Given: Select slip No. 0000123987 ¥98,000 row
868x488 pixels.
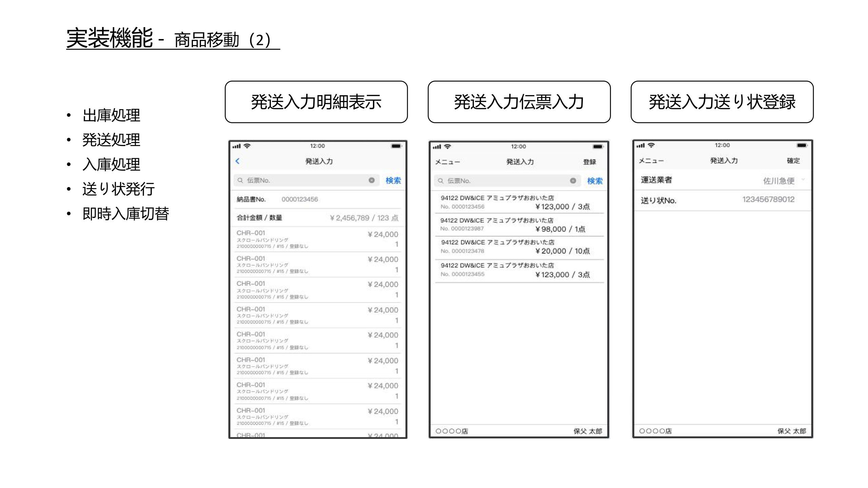Looking at the screenshot, I should [519, 225].
